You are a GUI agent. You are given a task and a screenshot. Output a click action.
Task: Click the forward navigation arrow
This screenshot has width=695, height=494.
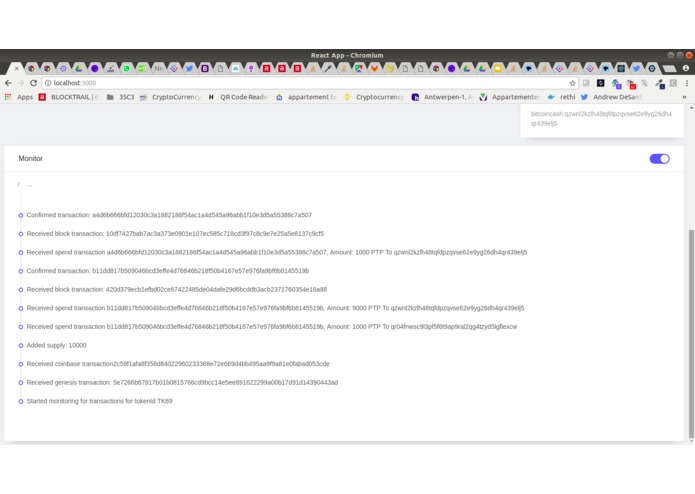[20, 83]
